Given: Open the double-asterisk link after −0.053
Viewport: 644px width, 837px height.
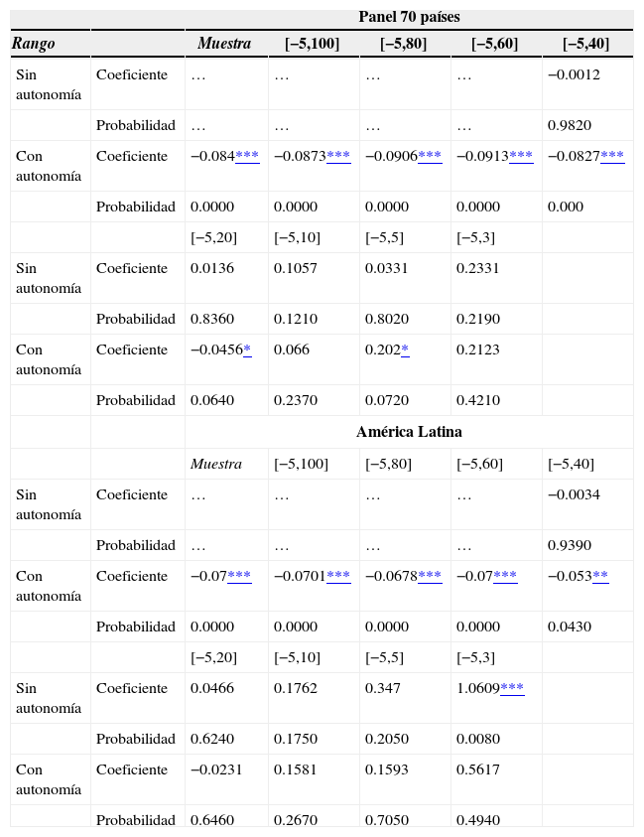Looking at the screenshot, I should click(x=600, y=577).
